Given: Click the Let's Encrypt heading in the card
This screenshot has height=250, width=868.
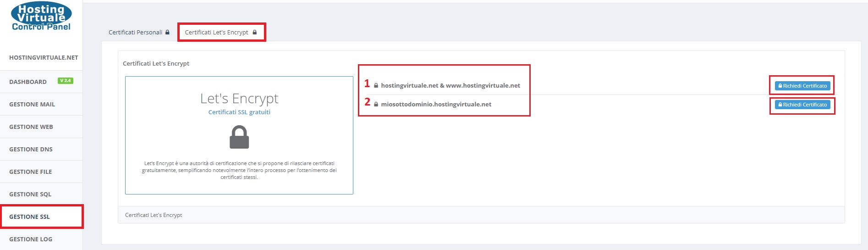Looking at the screenshot, I should point(239,98).
